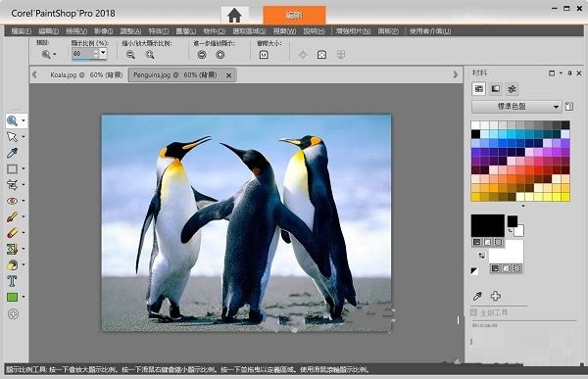The width and height of the screenshot is (588, 379).
Task: Toggle foreground texture button under black swatch
Action: tap(487, 242)
